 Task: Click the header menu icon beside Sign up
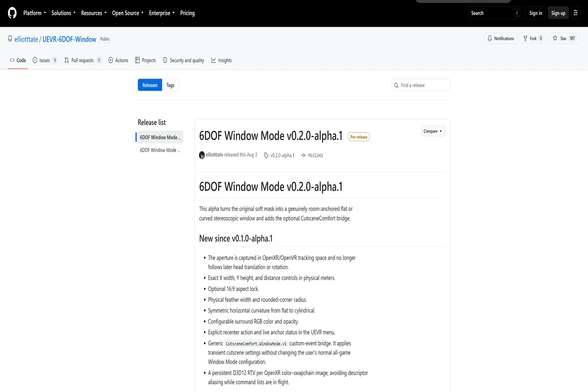[575, 13]
